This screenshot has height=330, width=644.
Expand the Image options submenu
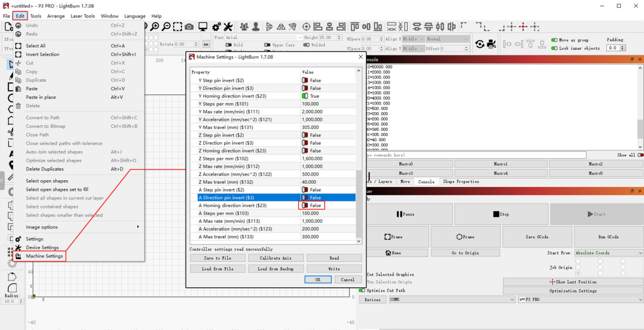pos(82,227)
